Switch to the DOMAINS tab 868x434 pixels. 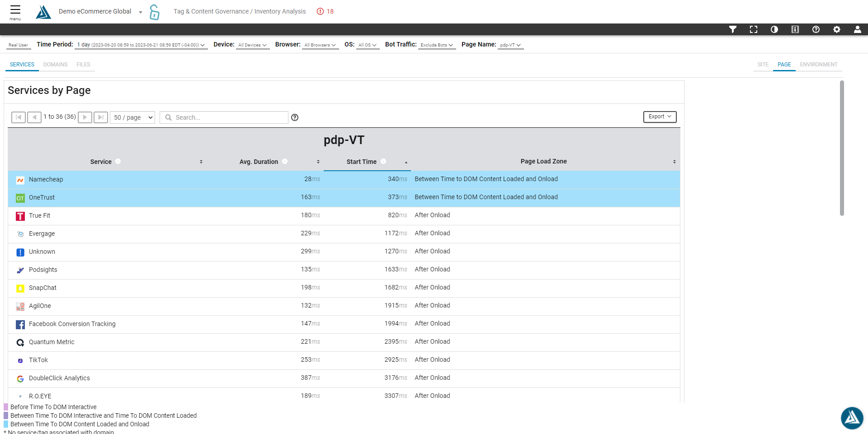coord(56,65)
